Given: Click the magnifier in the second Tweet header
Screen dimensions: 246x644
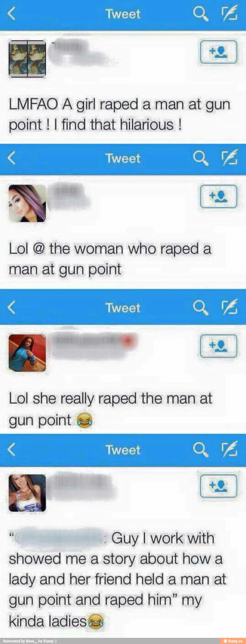Looking at the screenshot, I should (200, 158).
